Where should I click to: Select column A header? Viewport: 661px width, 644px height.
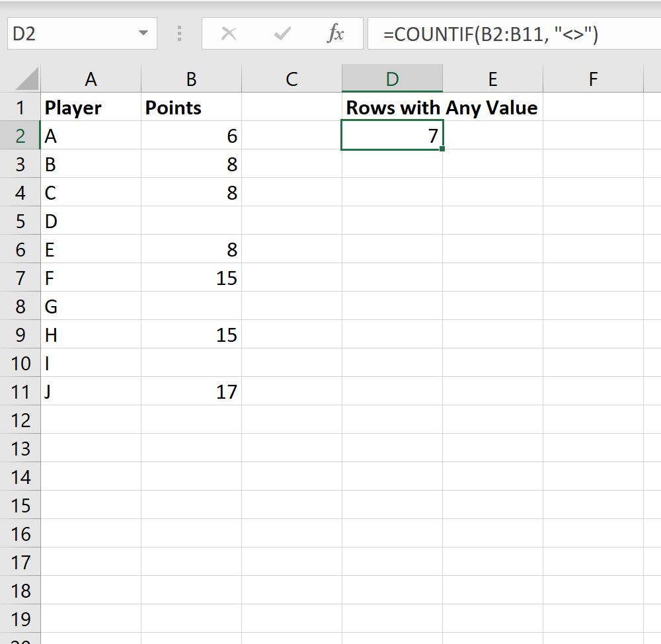91,79
